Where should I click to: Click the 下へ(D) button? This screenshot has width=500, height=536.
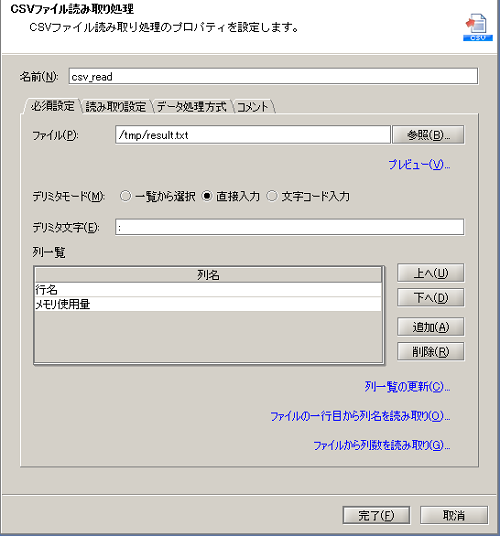click(431, 298)
